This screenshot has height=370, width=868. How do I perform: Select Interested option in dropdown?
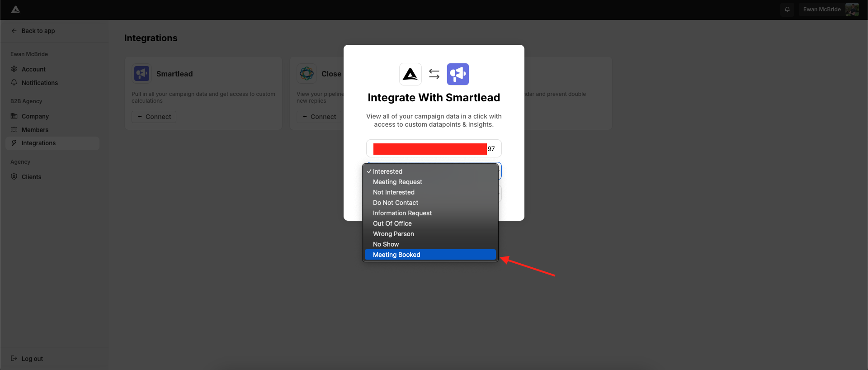point(387,171)
